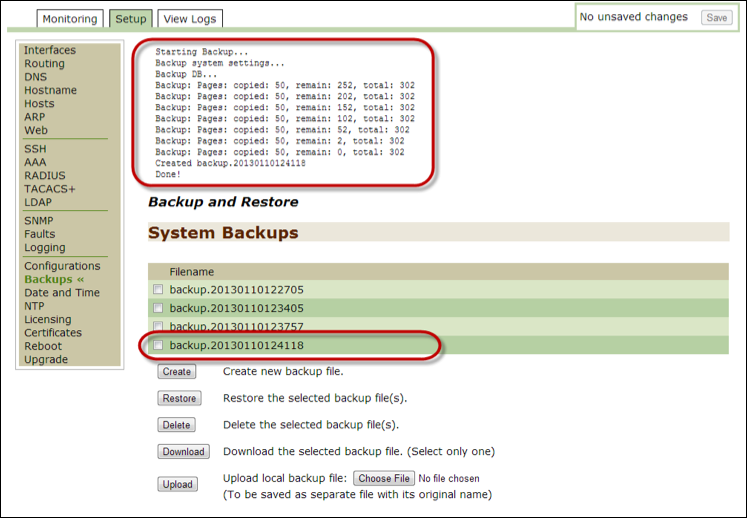The image size is (747, 518).
Task: Click the Upload button
Action: coord(177,485)
